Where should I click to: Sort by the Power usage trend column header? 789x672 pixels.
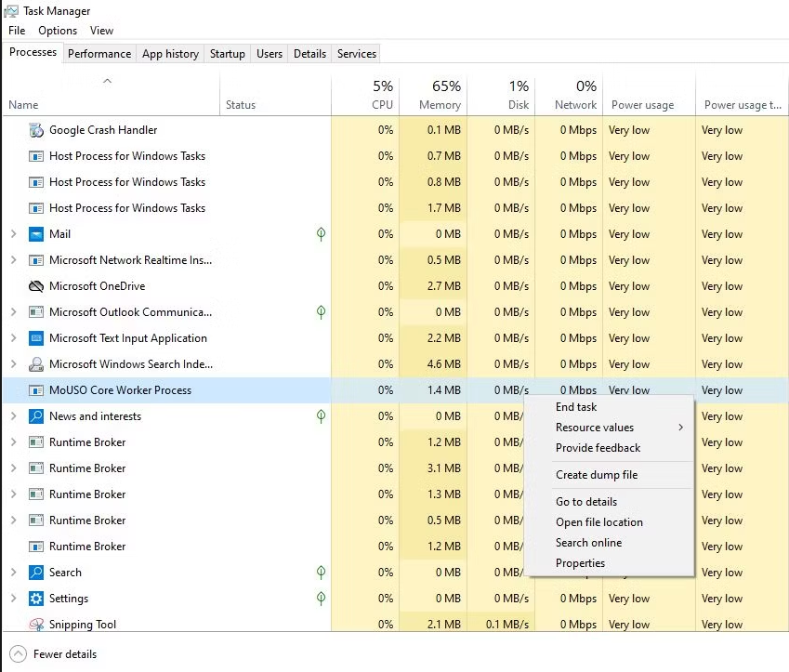click(743, 94)
